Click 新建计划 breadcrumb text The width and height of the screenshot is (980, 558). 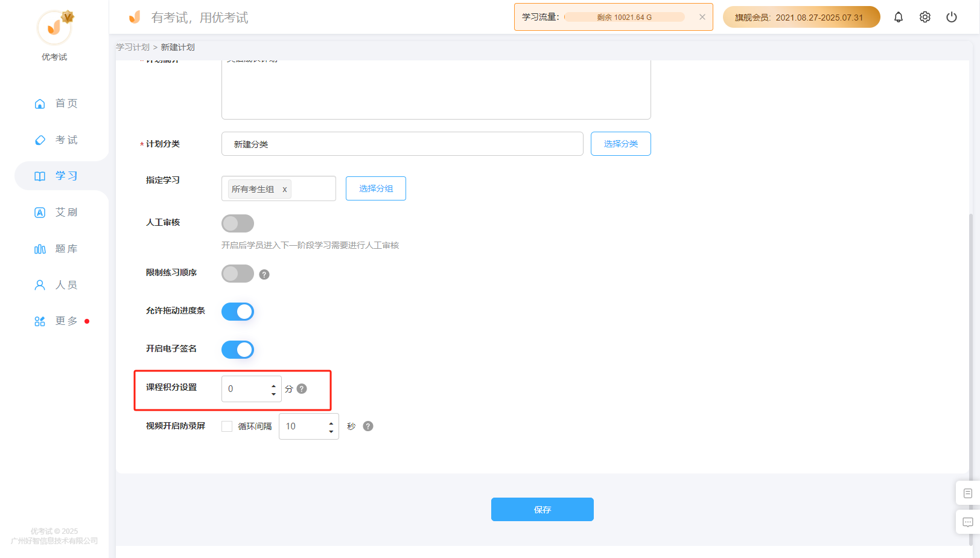(177, 47)
